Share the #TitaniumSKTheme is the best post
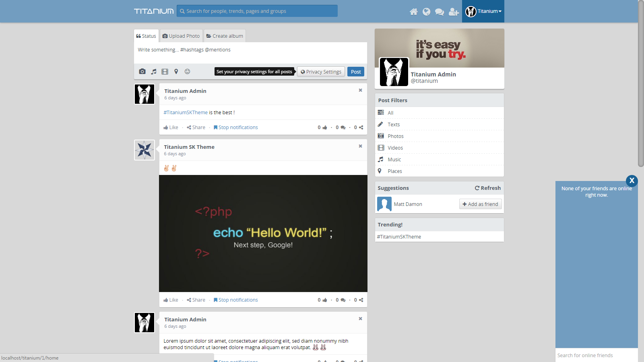 [196, 128]
